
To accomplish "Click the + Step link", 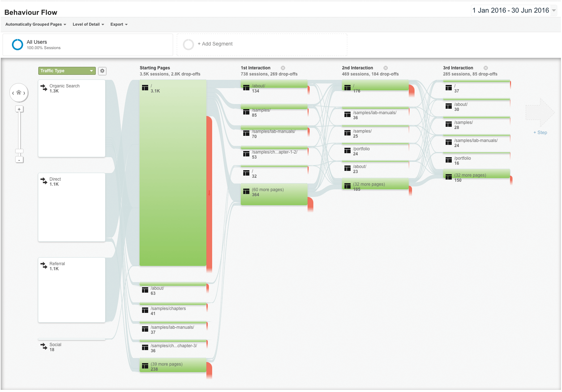I will tap(540, 133).
